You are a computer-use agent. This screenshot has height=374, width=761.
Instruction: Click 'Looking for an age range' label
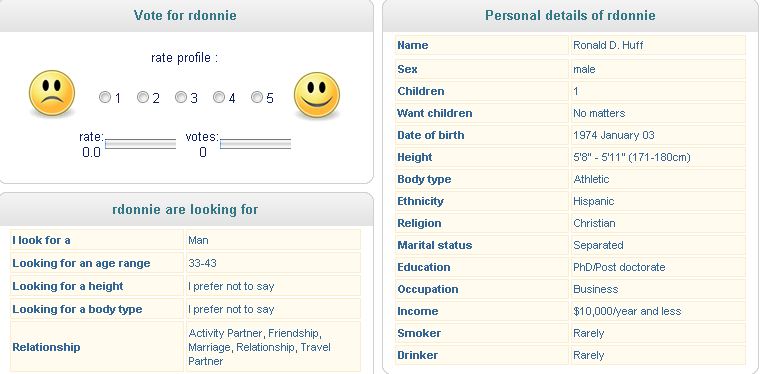click(x=81, y=263)
